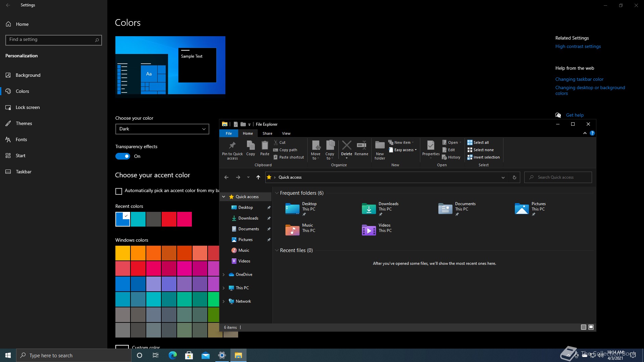
Task: Open Changing desktop or background colors link
Action: (x=590, y=90)
